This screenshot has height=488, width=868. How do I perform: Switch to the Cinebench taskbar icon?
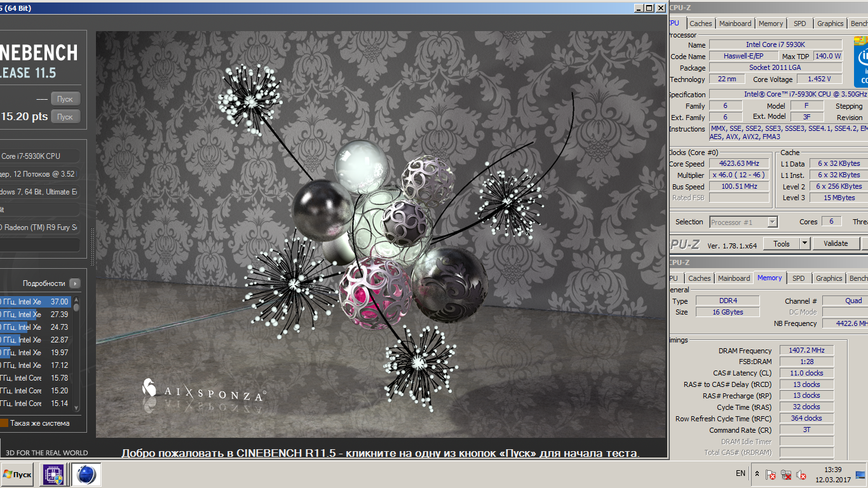tap(86, 475)
